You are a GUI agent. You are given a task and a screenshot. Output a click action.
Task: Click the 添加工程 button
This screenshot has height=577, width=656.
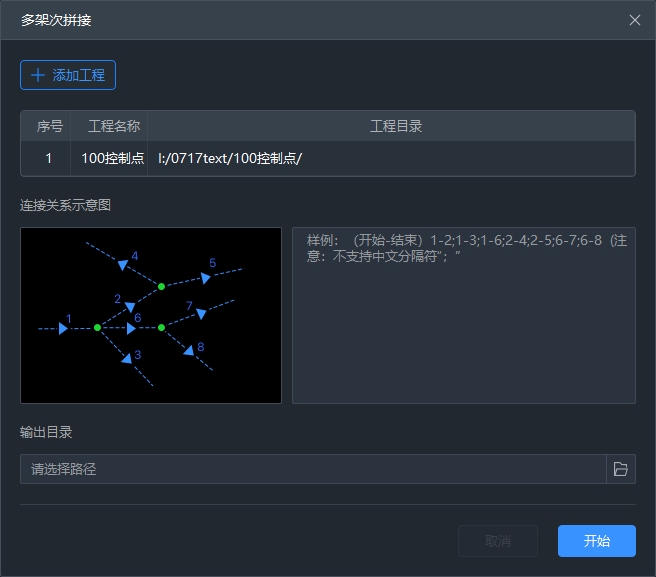68,75
